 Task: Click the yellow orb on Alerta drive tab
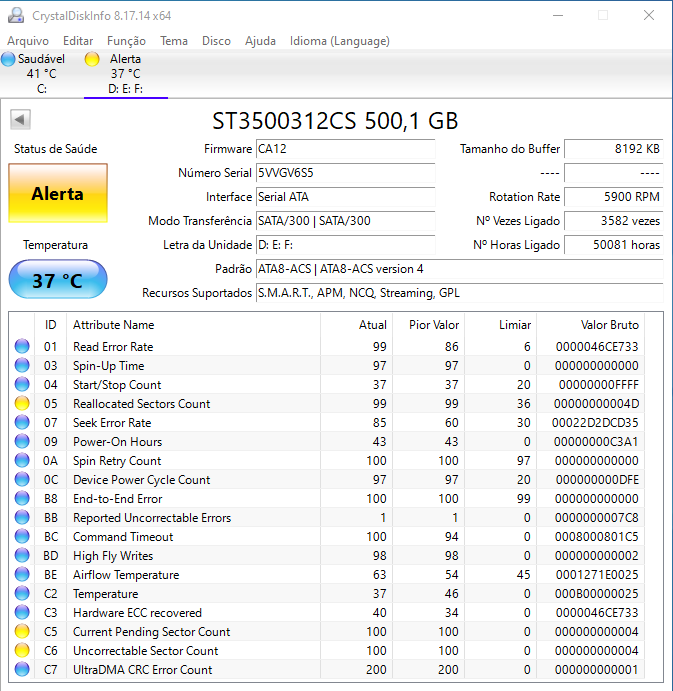coord(92,59)
